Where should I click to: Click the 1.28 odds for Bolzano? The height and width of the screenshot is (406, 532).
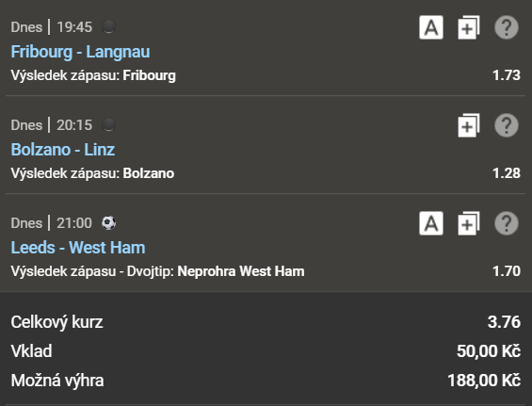507,173
